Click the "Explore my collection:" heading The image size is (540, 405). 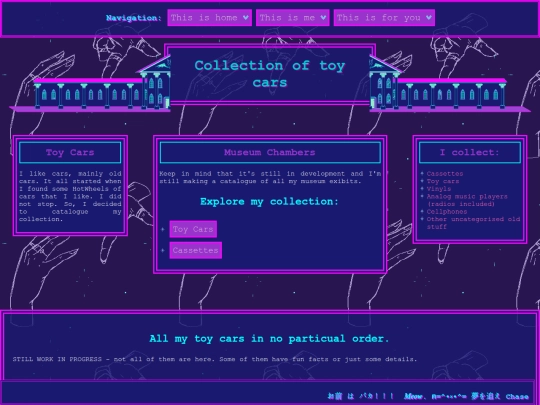[269, 201]
